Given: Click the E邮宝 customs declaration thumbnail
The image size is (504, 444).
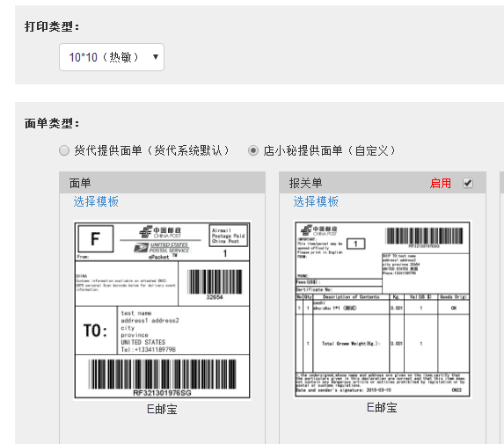Looking at the screenshot, I should tap(383, 309).
